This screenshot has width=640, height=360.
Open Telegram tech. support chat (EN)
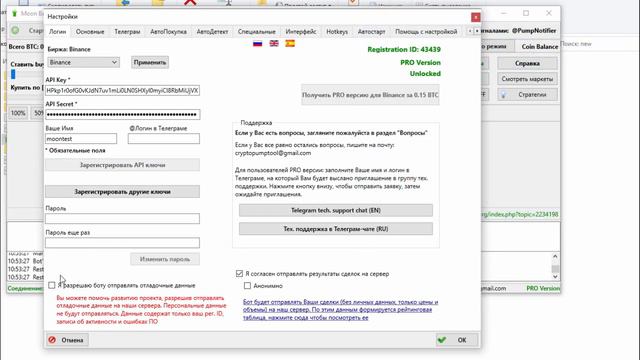(x=336, y=210)
